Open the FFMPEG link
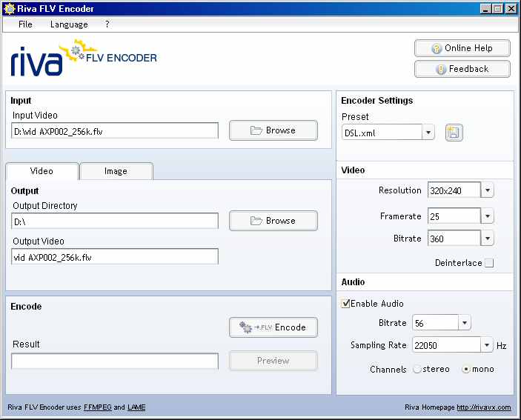Screen dimensions: 521x420 click(98, 407)
